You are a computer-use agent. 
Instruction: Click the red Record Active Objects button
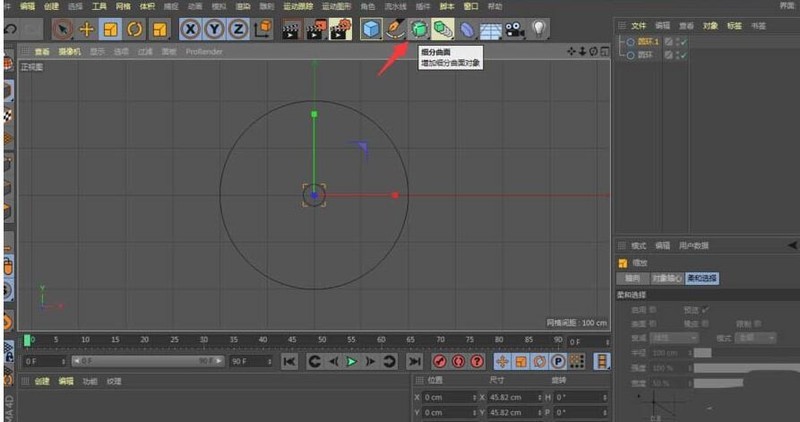(439, 361)
